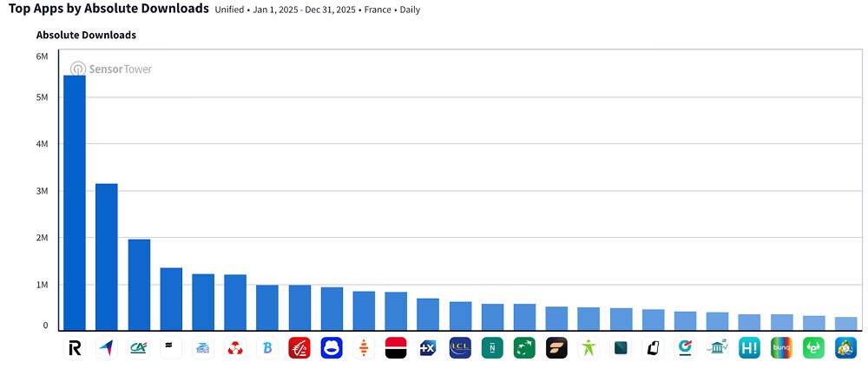Select the light blue 'B' BoursoBank icon
Image resolution: width=868 pixels, height=369 pixels.
click(x=267, y=348)
